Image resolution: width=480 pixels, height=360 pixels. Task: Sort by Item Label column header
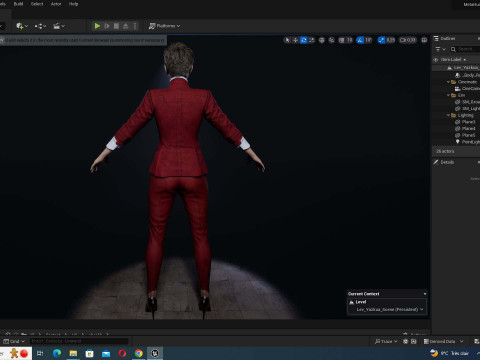[453, 60]
